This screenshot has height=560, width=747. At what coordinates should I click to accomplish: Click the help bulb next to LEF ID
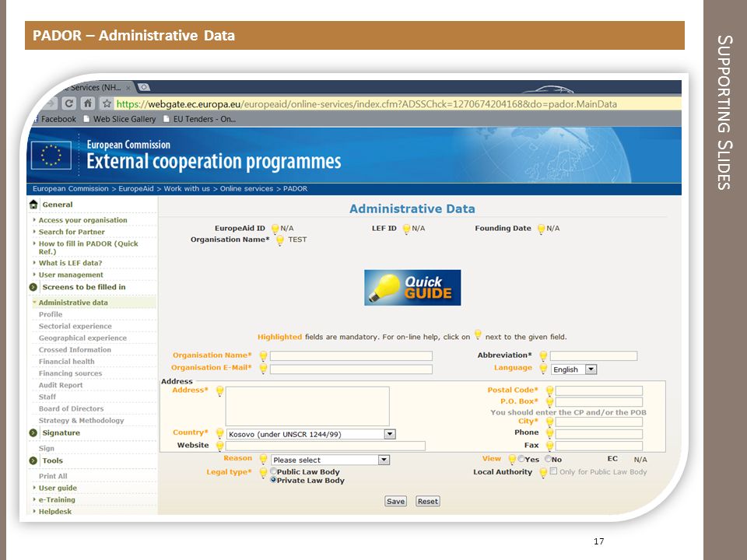click(x=406, y=229)
